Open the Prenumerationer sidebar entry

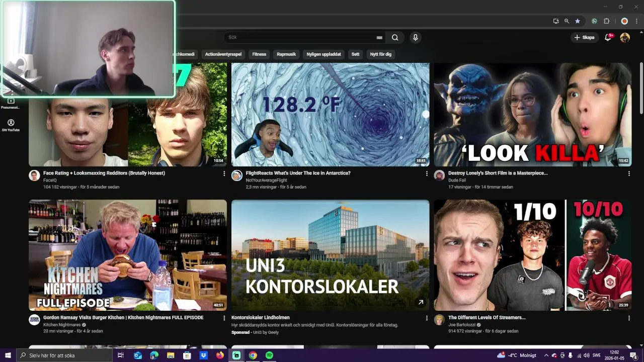coord(11,104)
